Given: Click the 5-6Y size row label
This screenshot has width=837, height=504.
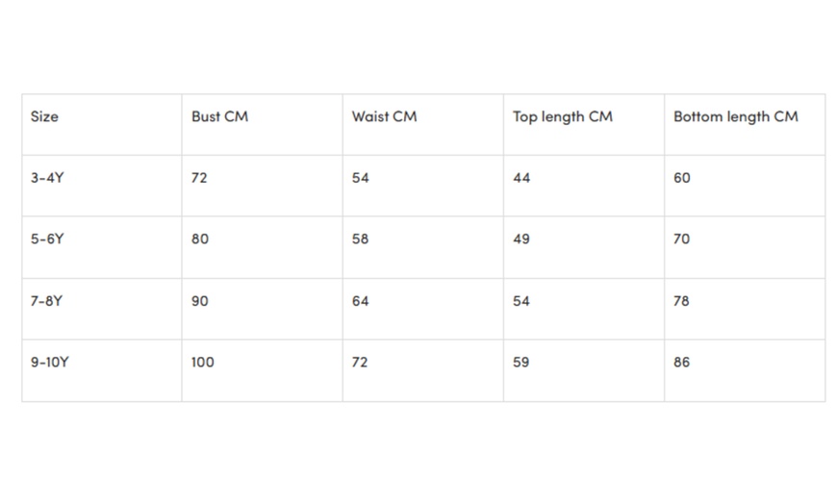Looking at the screenshot, I should tap(47, 239).
